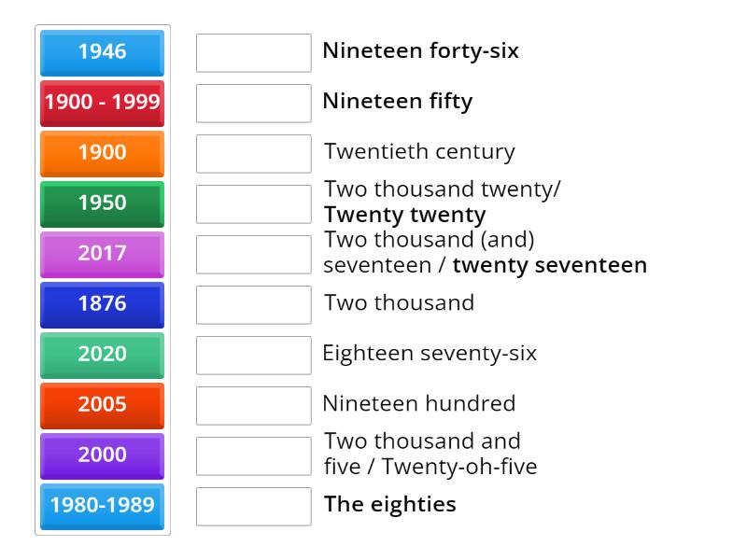Select the blue 1946 tile
This screenshot has height=560, width=747.
[x=102, y=52]
